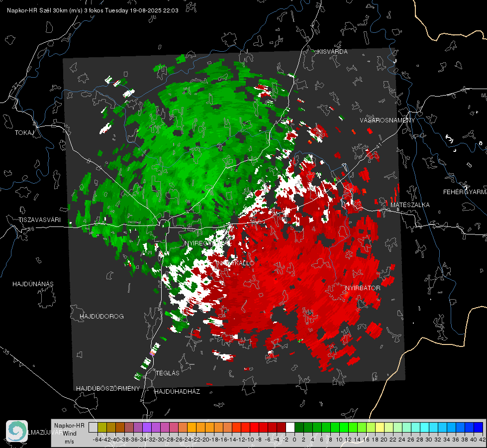
Task: Select the olive legend swatch between -64 and -42
Action: [102, 427]
